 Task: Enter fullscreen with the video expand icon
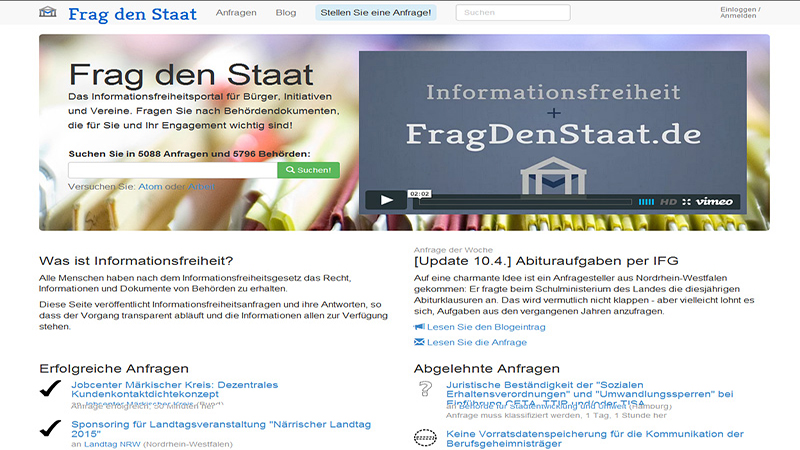coord(686,202)
